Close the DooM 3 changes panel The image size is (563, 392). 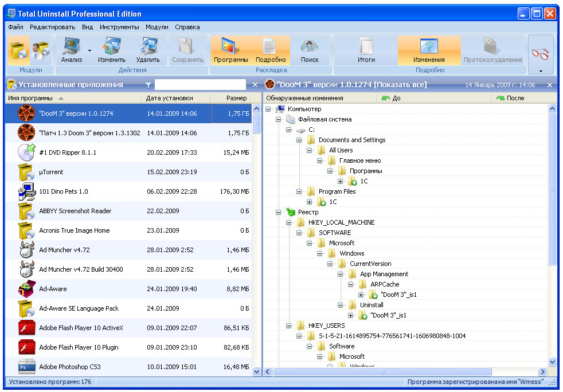(550, 85)
